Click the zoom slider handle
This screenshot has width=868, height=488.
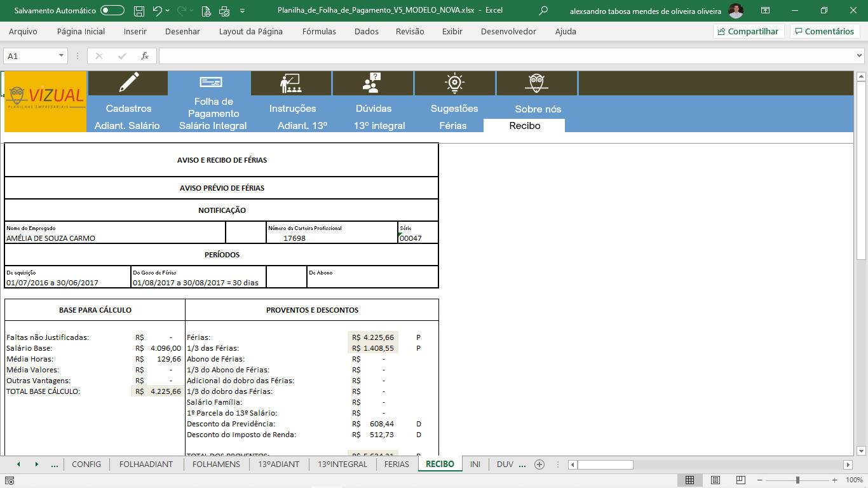pyautogui.click(x=797, y=480)
